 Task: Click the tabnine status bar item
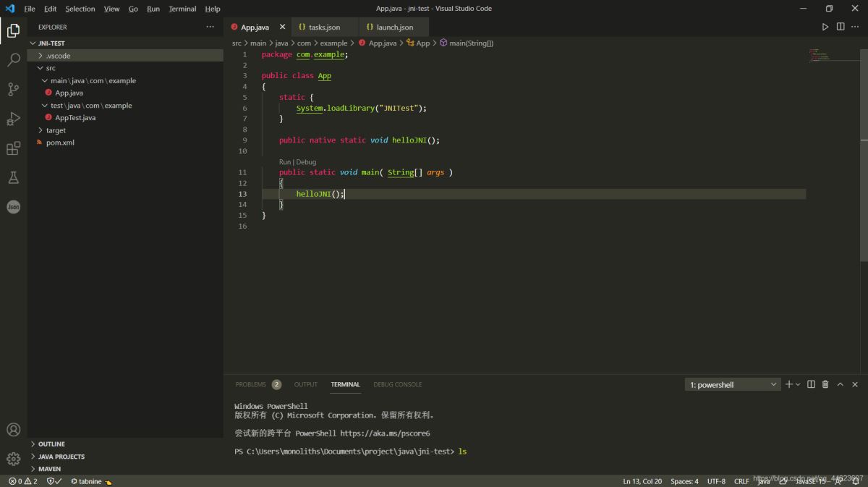[91, 481]
